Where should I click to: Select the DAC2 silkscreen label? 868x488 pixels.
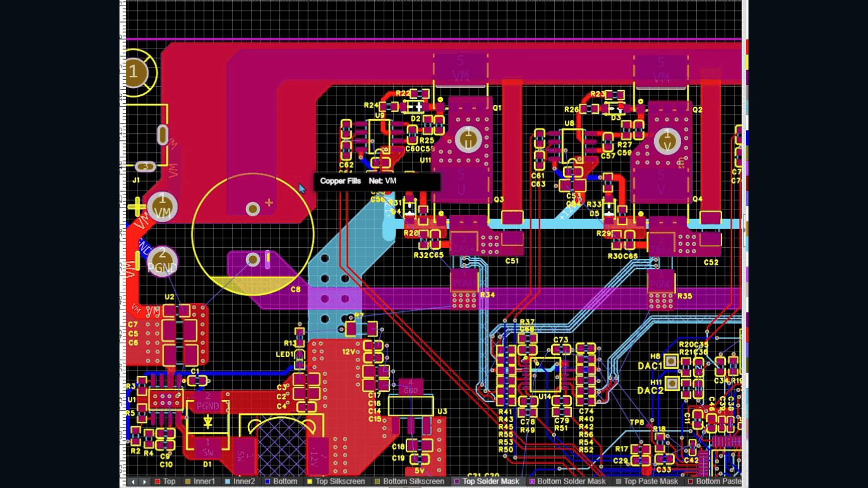pyautogui.click(x=650, y=391)
